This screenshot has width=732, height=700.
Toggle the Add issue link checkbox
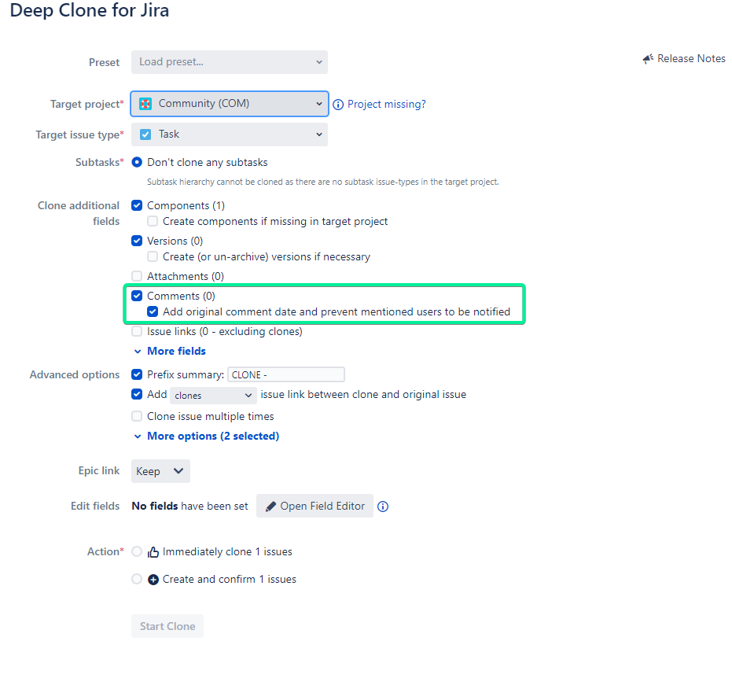[137, 395]
